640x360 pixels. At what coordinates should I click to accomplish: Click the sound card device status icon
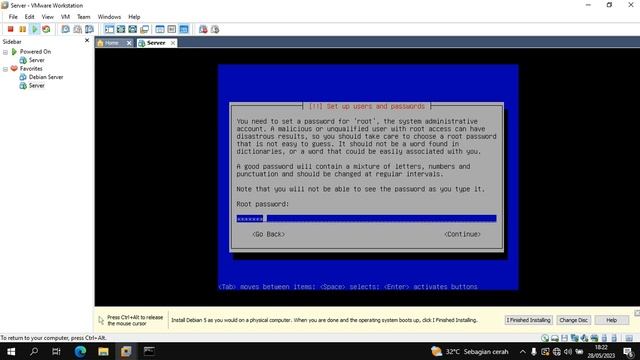pyautogui.click(x=584, y=338)
